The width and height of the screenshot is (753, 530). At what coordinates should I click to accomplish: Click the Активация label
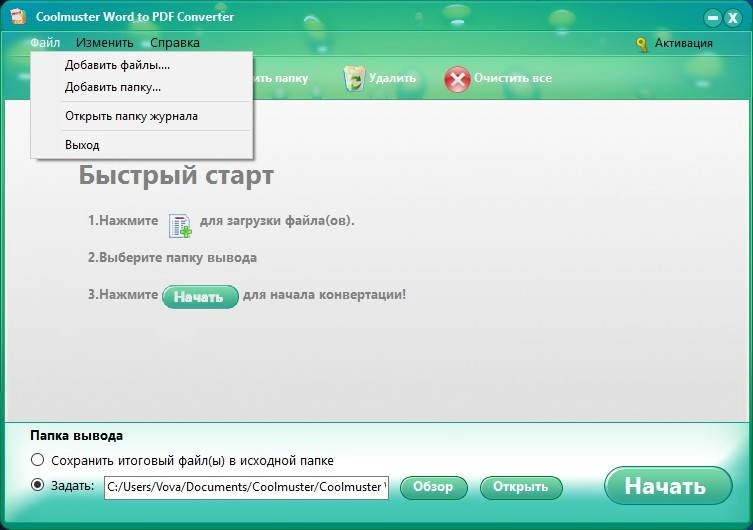(x=683, y=43)
